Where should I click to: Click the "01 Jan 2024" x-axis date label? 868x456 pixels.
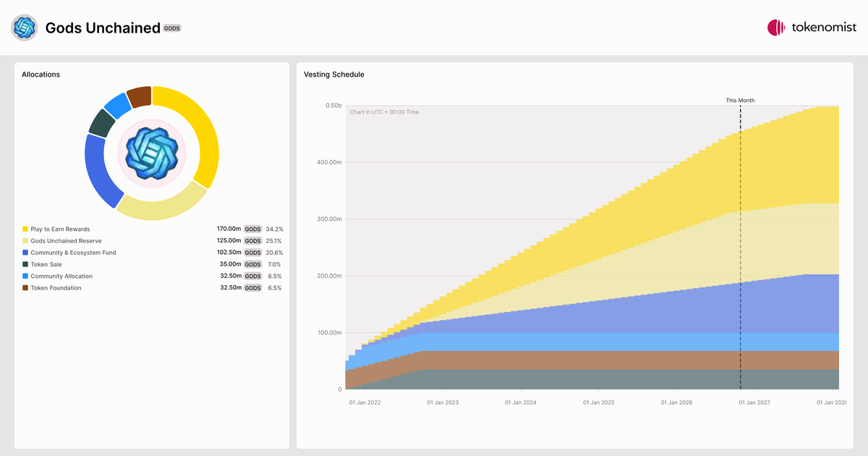tap(521, 402)
